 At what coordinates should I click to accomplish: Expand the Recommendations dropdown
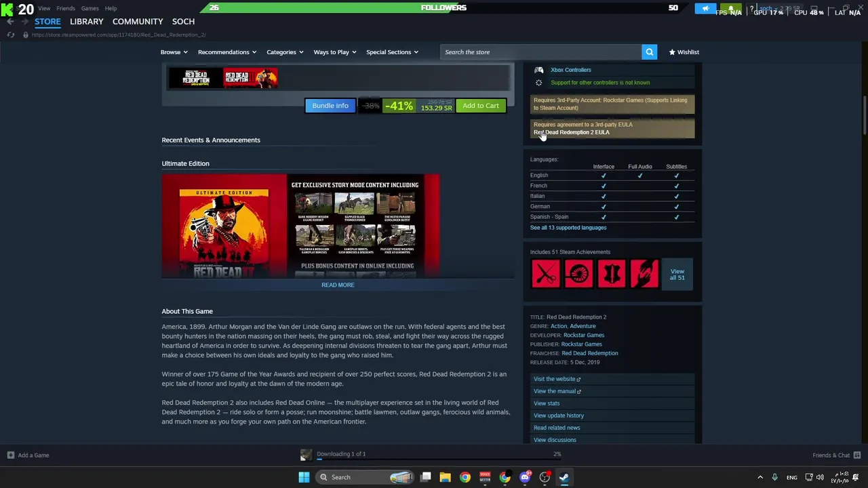tap(227, 52)
